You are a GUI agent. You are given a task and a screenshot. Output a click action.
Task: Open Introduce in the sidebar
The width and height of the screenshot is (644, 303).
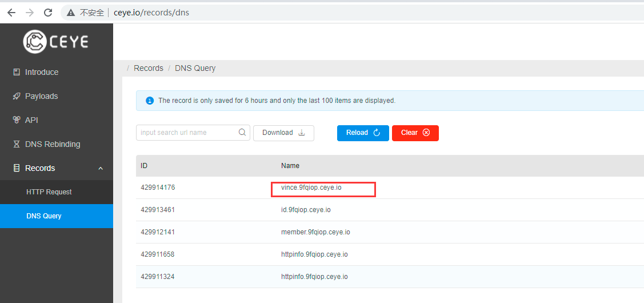(x=41, y=72)
